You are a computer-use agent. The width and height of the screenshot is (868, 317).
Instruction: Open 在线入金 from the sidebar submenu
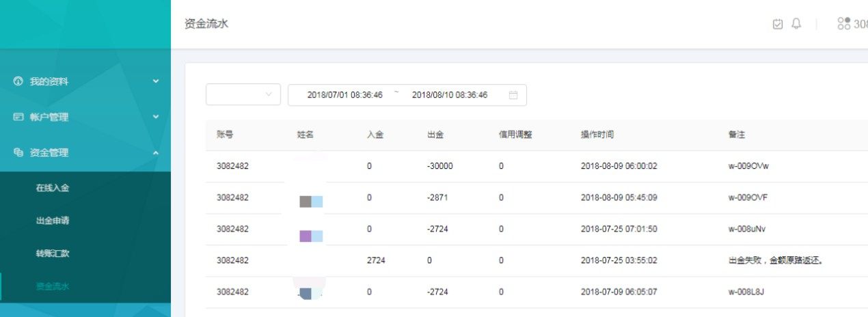[53, 188]
